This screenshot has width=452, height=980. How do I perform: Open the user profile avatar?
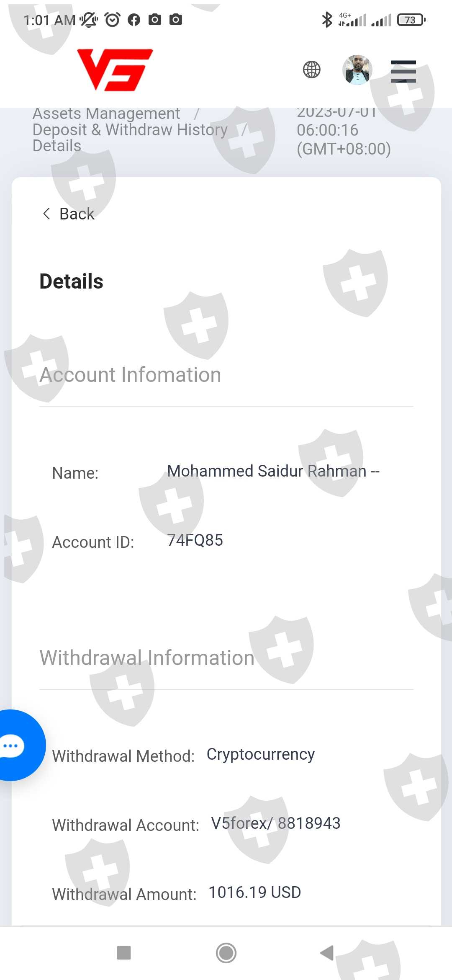[x=357, y=70]
